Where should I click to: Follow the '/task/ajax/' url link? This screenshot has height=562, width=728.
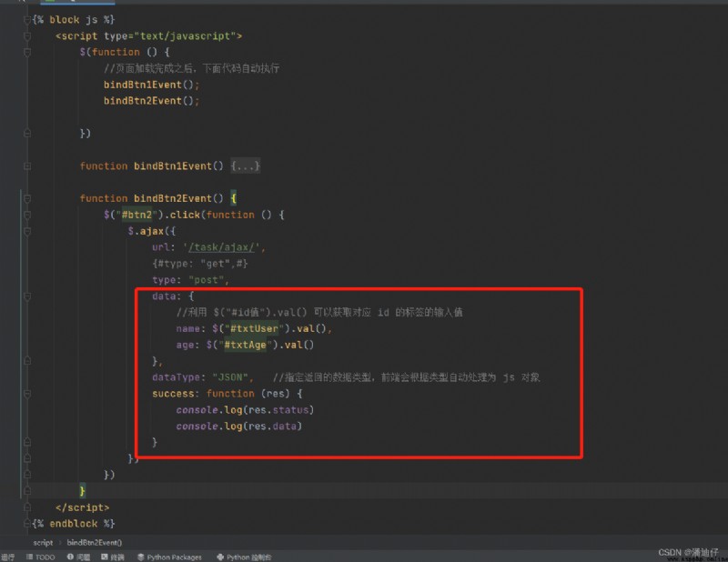[221, 247]
